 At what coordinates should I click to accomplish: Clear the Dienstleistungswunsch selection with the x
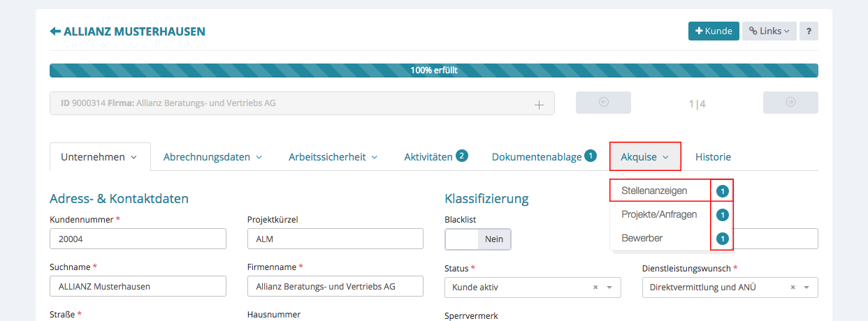click(793, 288)
